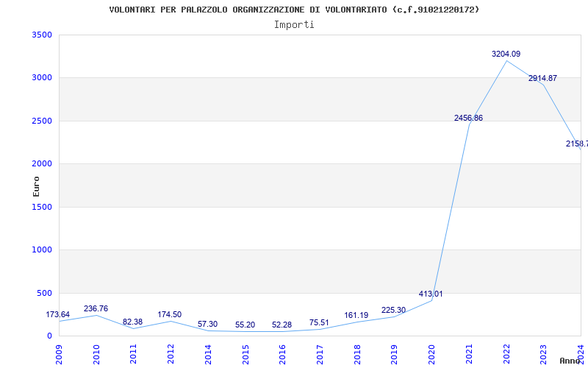The width and height of the screenshot is (588, 368).
Task: Click the x-axis year 2017
Action: pos(320,355)
